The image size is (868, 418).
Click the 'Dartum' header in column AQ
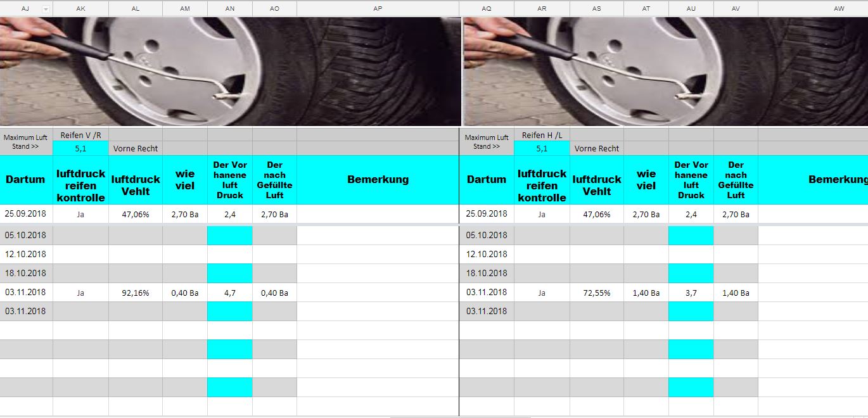click(487, 180)
